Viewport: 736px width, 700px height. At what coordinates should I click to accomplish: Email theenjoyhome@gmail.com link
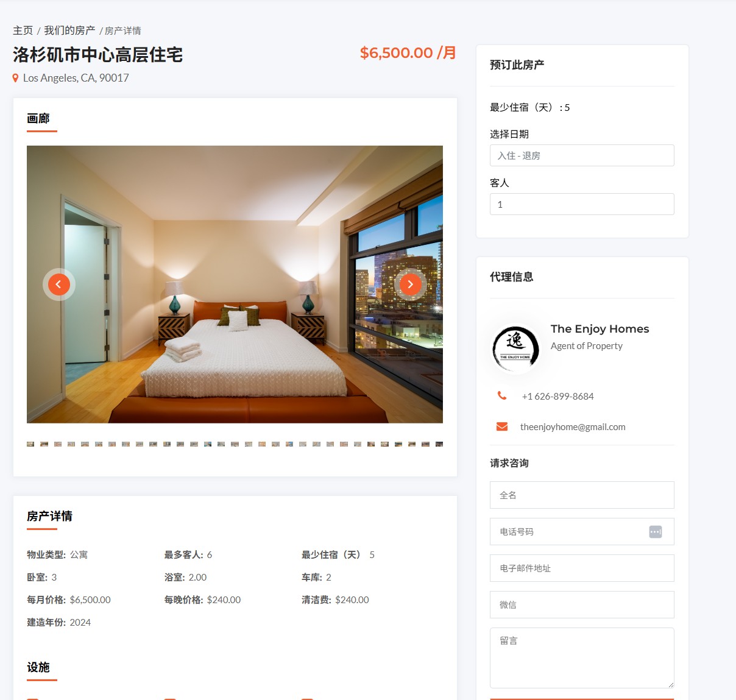pos(573,427)
